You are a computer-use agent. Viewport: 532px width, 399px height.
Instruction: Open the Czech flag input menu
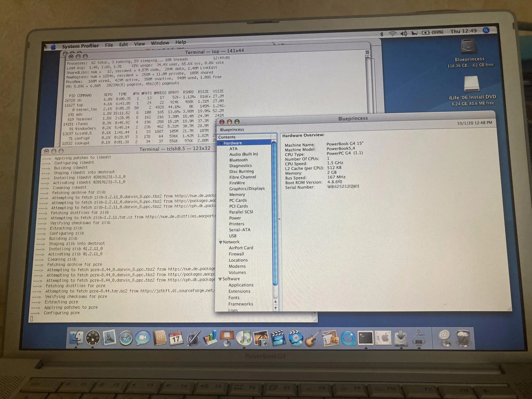coord(414,33)
